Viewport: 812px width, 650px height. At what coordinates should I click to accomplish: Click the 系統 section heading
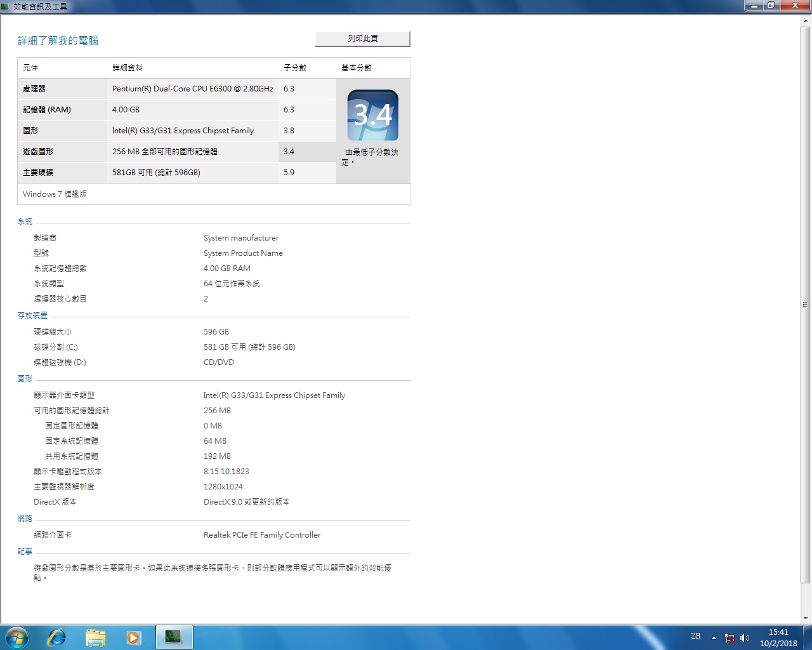tap(25, 222)
